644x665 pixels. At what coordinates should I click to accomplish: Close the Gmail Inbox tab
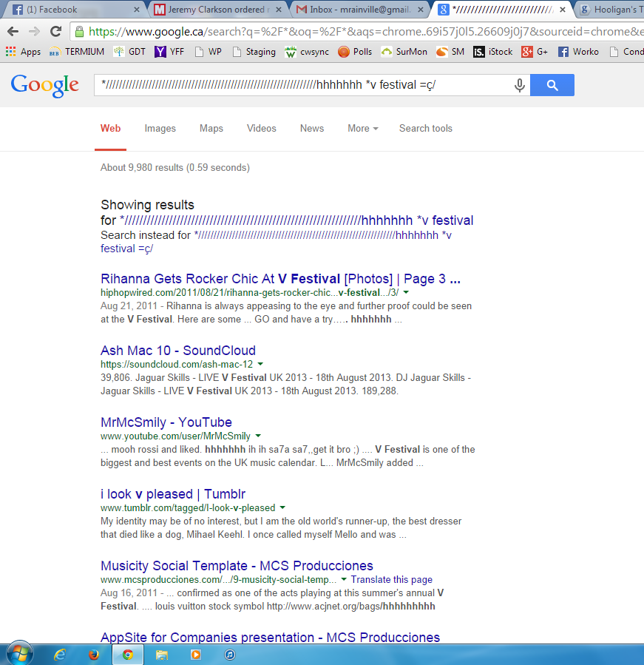click(421, 10)
